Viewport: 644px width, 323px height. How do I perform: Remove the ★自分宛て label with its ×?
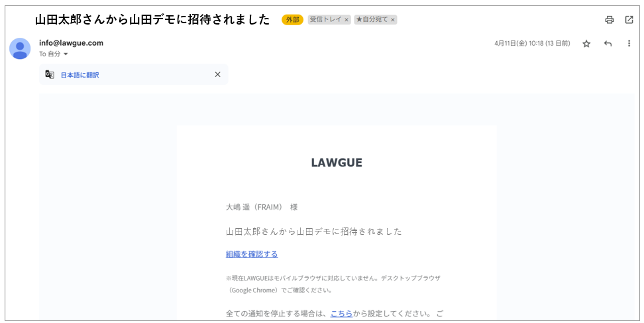[x=393, y=20]
